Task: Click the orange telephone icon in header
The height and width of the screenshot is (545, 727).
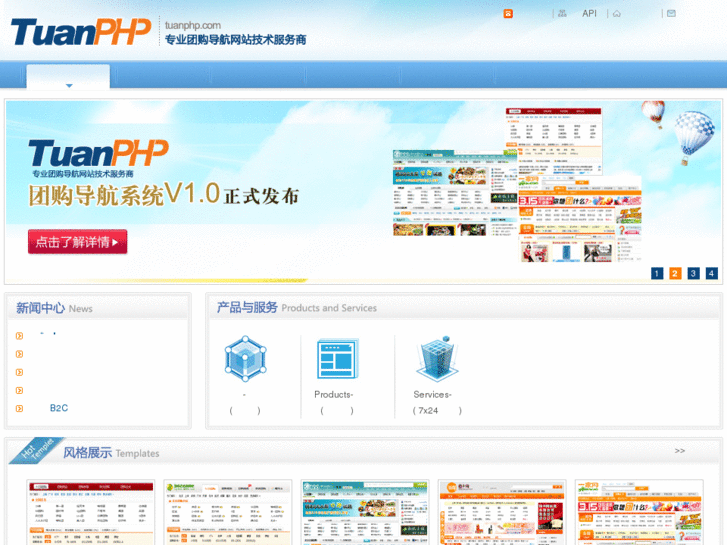Action: click(508, 13)
